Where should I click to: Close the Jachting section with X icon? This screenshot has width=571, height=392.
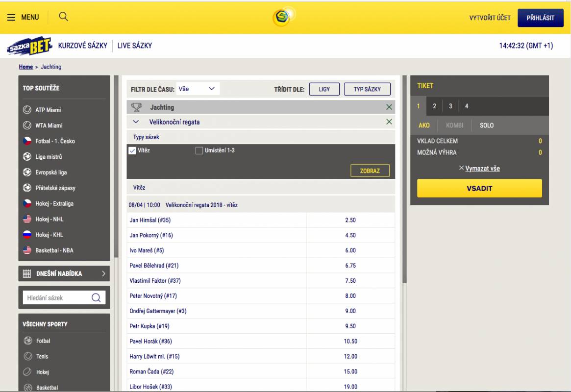coord(389,107)
